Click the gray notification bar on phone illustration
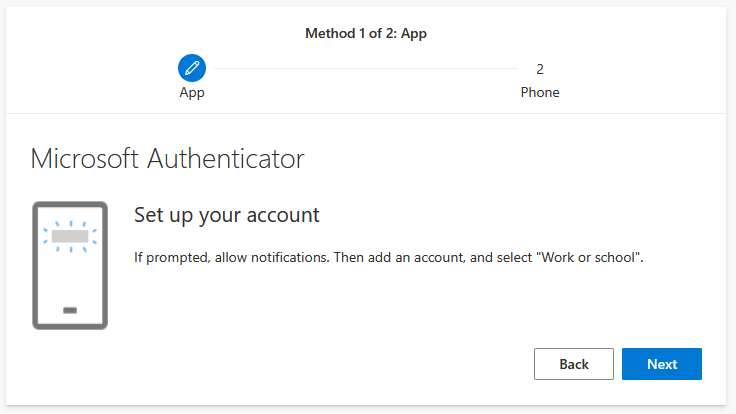The image size is (736, 414). coord(70,236)
